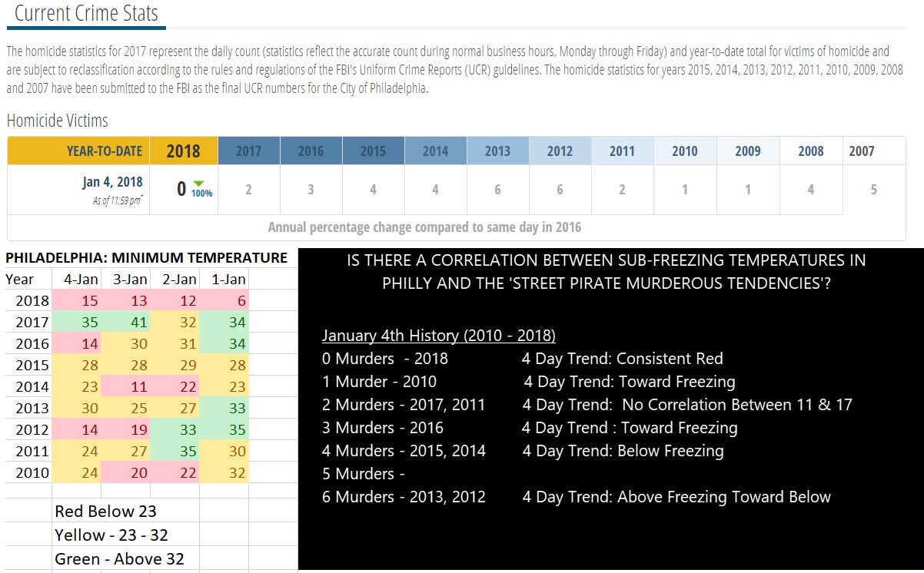Click the 'Green - Above 32' legend entry
This screenshot has width=924, height=573.
click(x=119, y=558)
